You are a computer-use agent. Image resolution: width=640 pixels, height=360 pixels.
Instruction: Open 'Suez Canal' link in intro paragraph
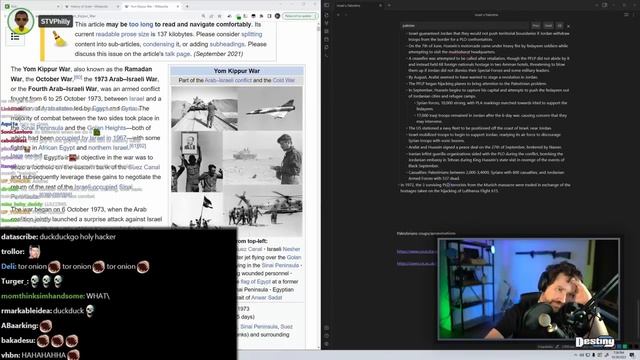(144, 167)
